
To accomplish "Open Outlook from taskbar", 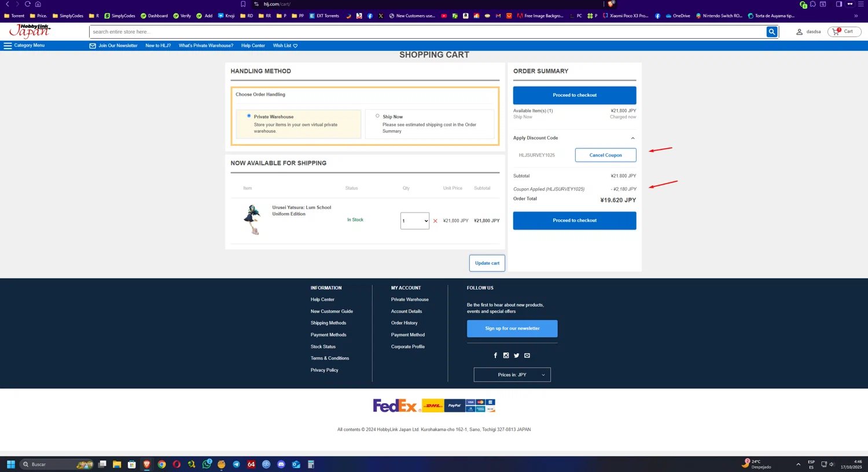I will coord(296,464).
